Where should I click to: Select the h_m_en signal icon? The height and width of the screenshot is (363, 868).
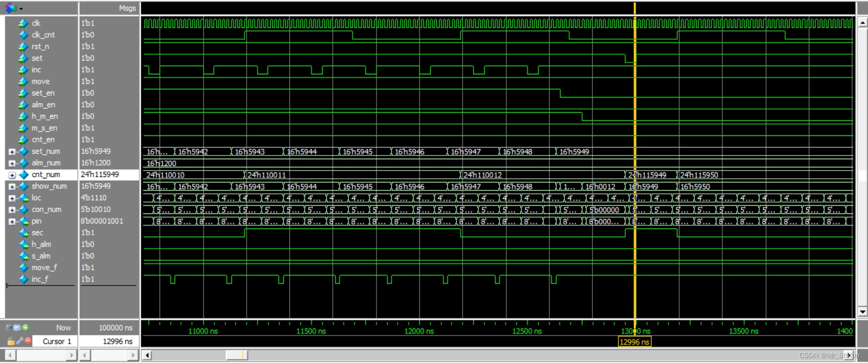point(23,116)
